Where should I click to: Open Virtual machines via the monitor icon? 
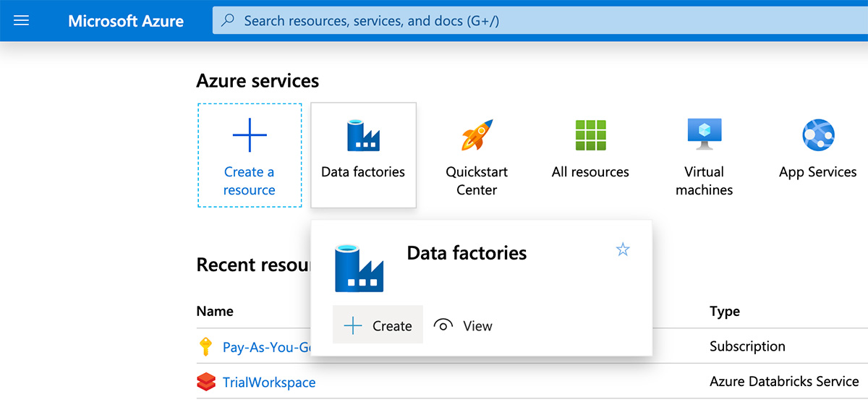click(x=704, y=135)
